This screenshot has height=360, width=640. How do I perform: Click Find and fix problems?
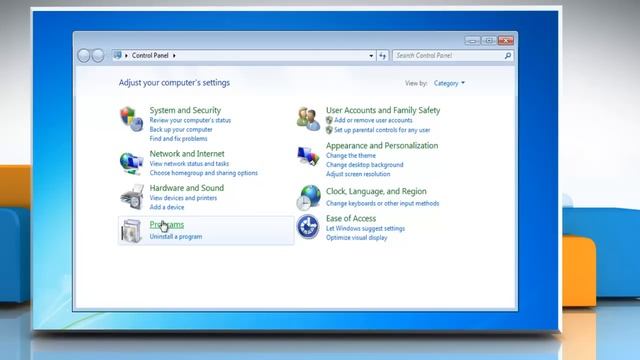point(178,139)
